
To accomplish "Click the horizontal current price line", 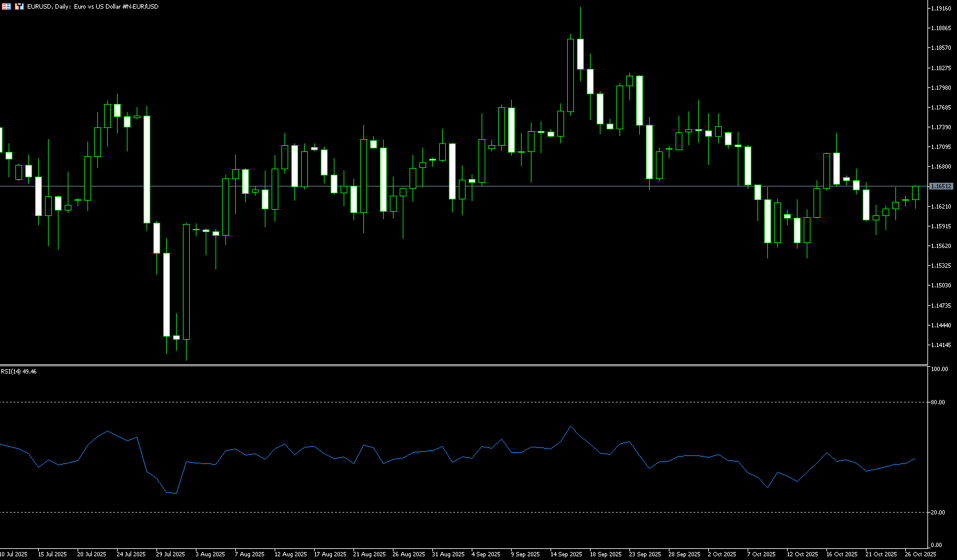I will [431, 186].
